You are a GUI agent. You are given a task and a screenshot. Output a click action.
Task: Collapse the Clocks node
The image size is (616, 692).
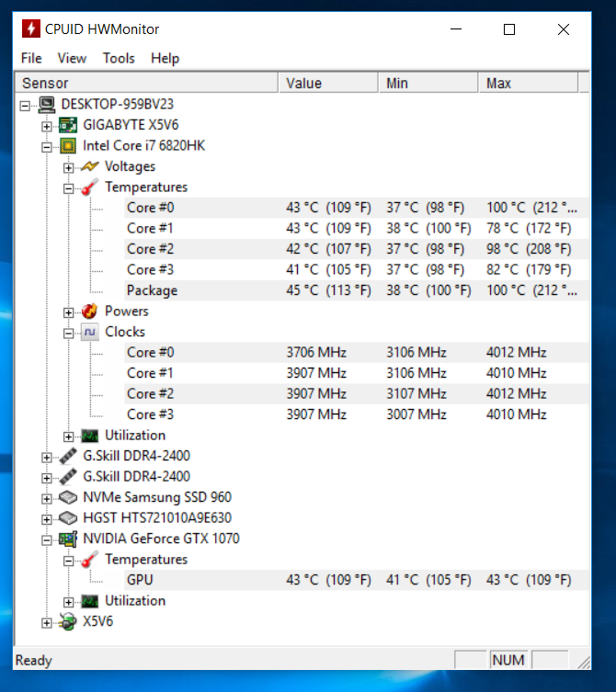coord(68,334)
